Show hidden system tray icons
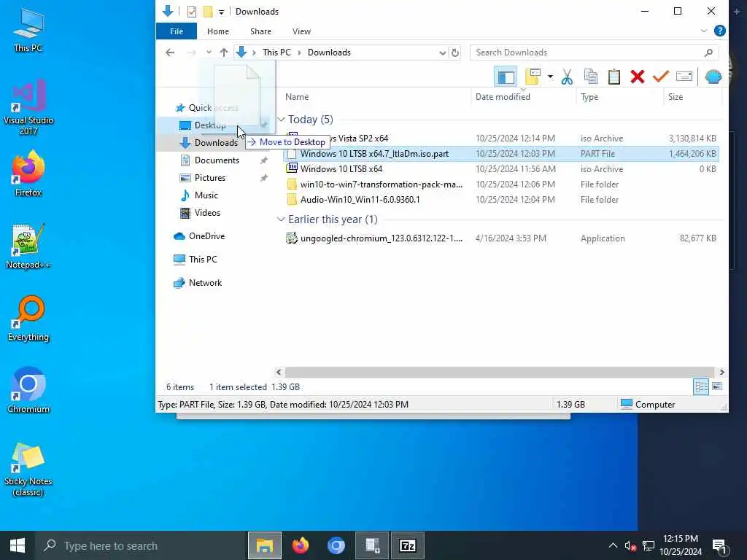 coord(613,545)
